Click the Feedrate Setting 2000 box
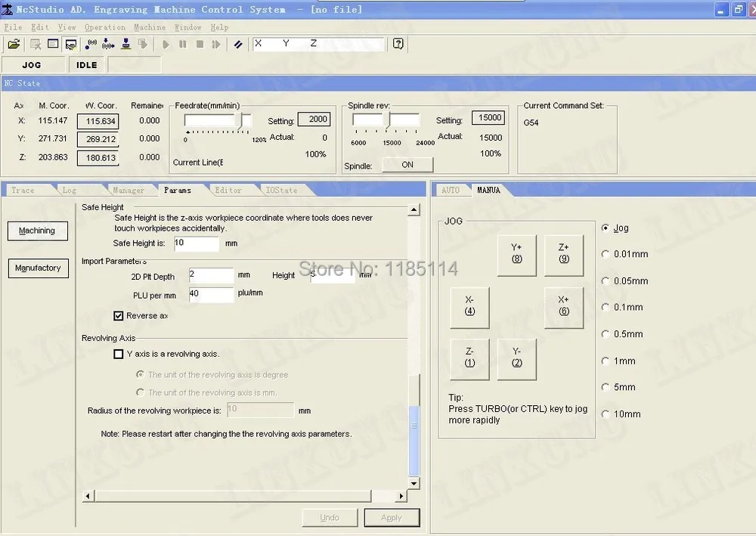The height and width of the screenshot is (536, 756). tap(314, 119)
